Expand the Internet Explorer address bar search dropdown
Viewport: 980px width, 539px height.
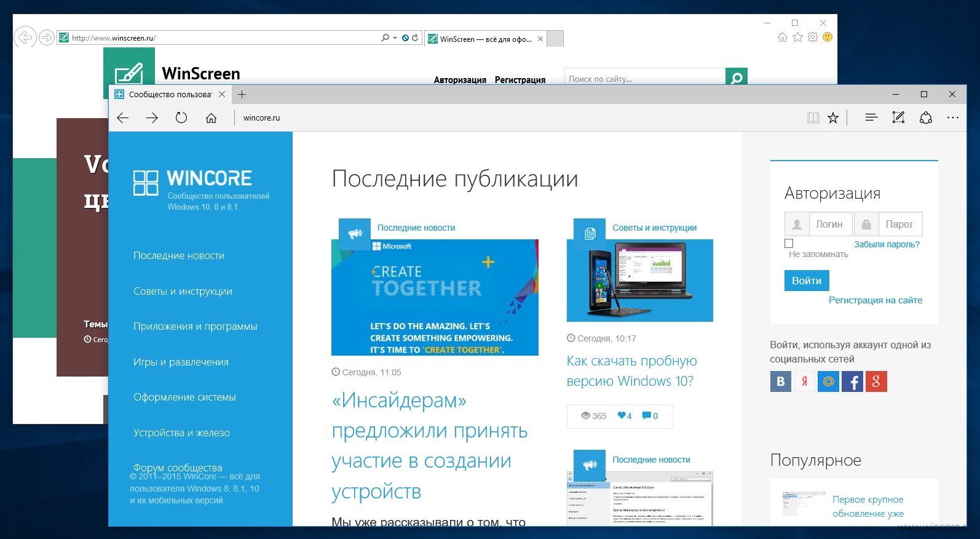[395, 38]
